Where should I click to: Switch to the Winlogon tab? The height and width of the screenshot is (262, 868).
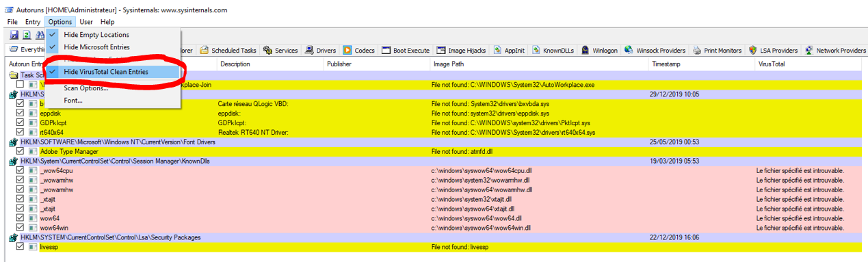click(600, 50)
